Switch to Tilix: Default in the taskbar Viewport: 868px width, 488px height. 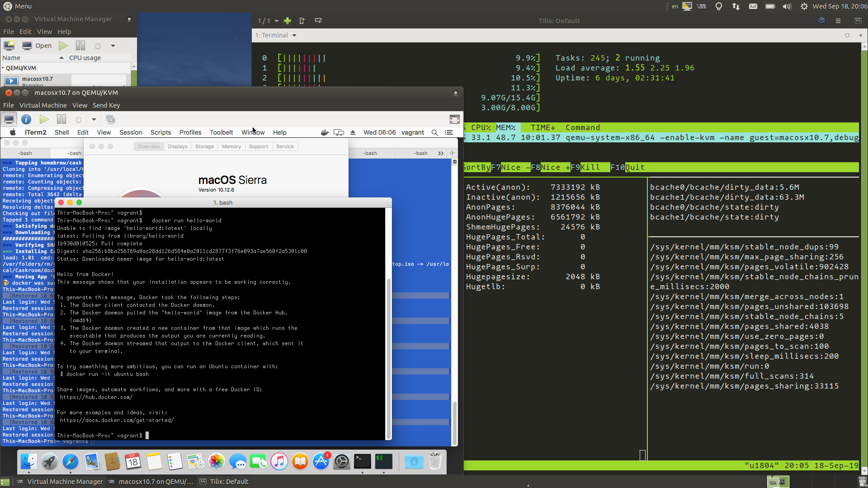(x=225, y=482)
